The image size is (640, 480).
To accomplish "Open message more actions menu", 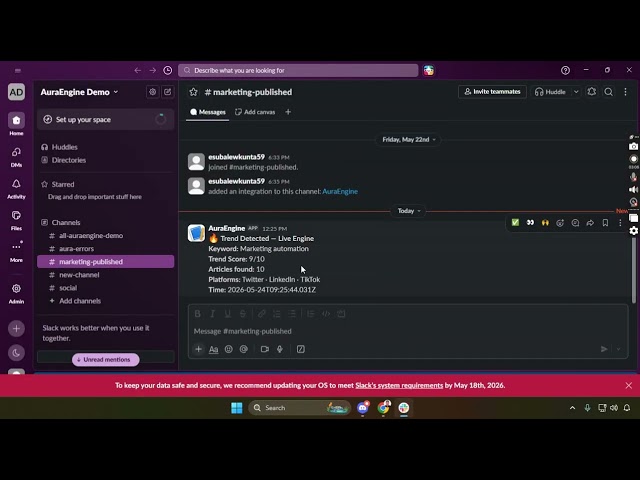I will [x=620, y=223].
